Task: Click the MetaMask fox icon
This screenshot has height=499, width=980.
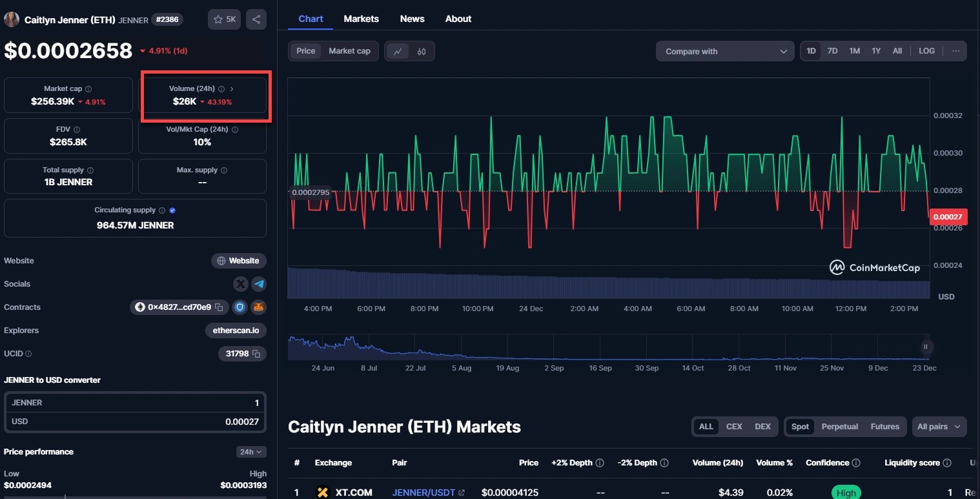Action: (x=259, y=307)
